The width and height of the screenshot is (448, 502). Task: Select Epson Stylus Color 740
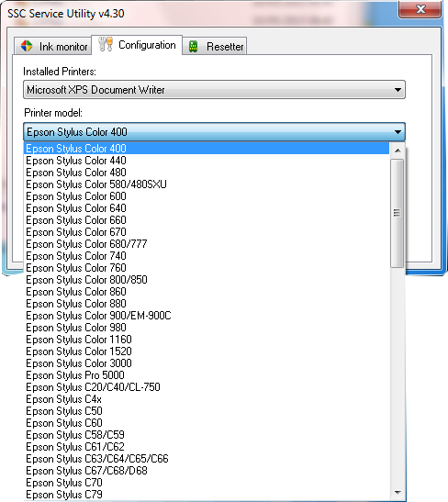pyautogui.click(x=207, y=256)
